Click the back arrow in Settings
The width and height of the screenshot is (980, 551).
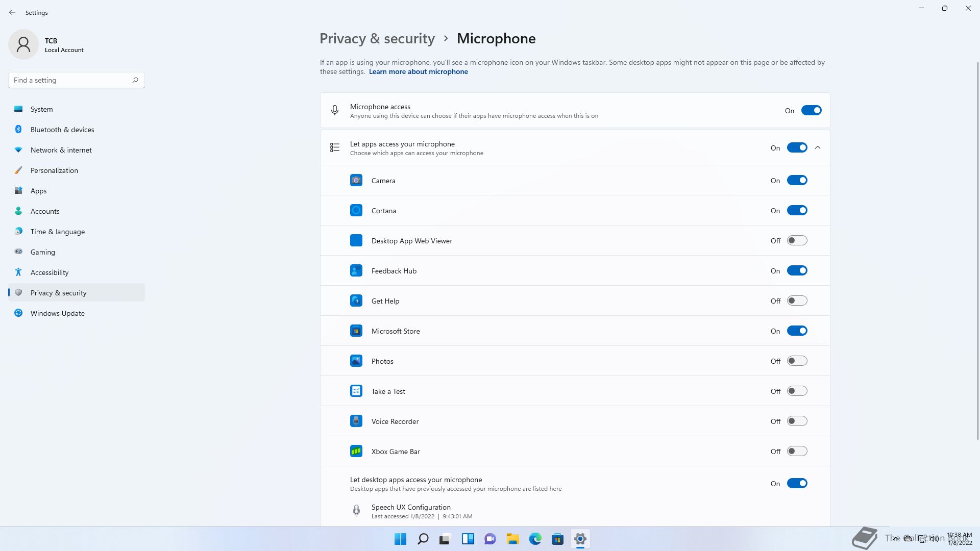coord(12,12)
